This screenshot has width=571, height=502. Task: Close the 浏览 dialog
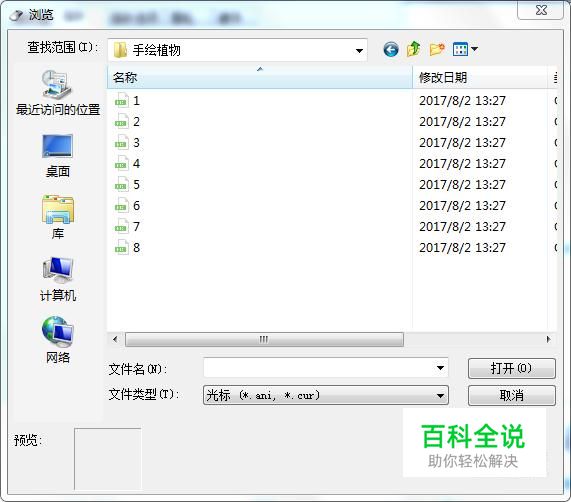point(541,10)
